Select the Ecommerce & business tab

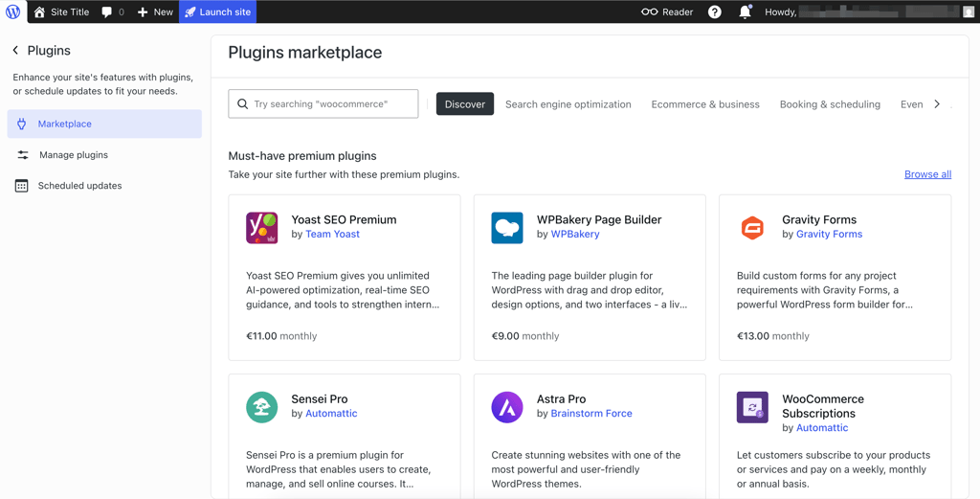click(x=705, y=104)
